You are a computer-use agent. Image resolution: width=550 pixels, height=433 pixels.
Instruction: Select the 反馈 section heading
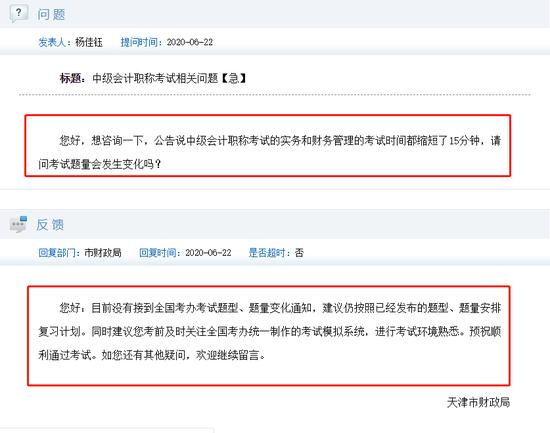coord(50,225)
